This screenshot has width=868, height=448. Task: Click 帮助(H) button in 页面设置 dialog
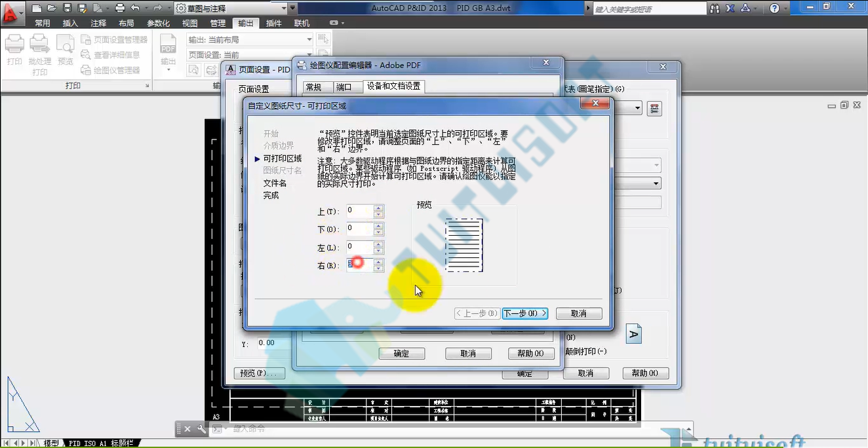(645, 373)
